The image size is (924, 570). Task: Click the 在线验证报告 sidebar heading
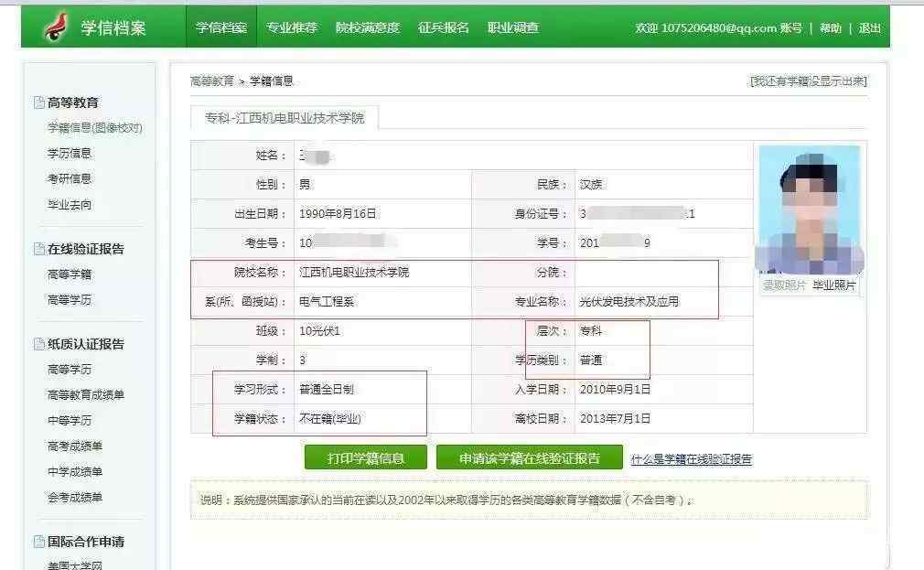click(x=86, y=249)
